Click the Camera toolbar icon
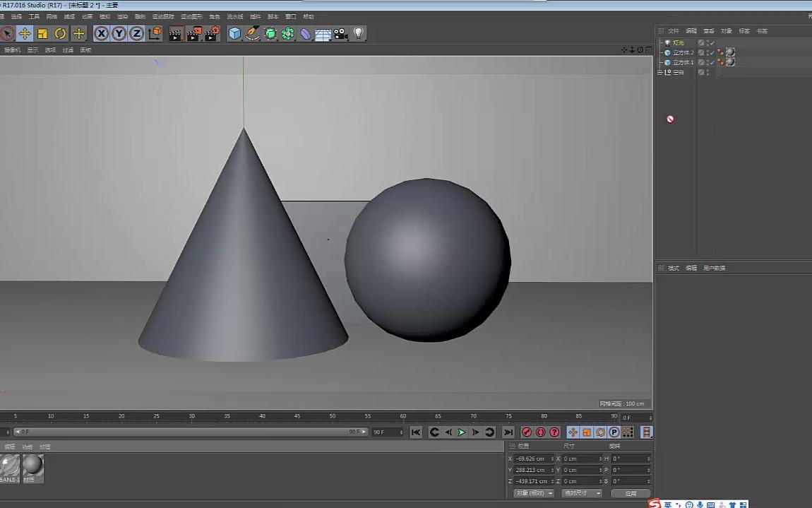This screenshot has height=508, width=812. pos(341,33)
